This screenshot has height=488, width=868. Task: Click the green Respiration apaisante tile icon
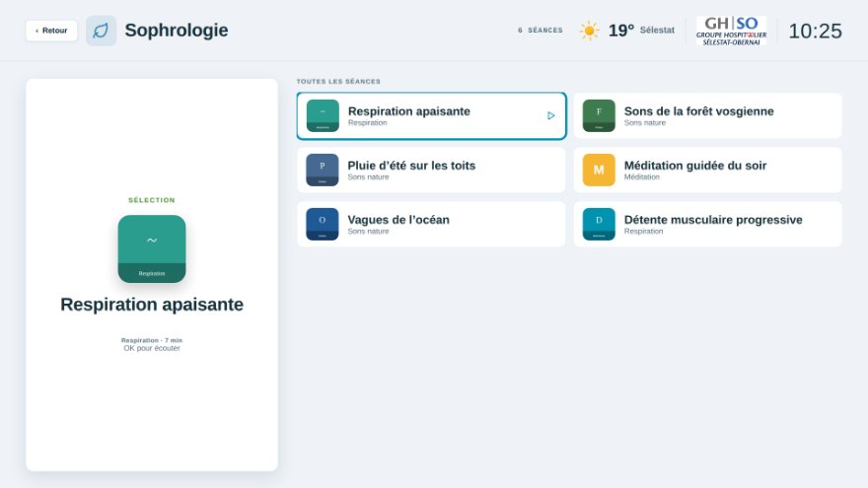(x=323, y=115)
